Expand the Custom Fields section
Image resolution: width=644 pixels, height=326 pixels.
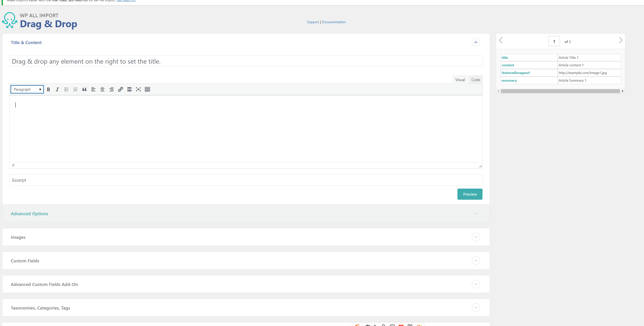click(x=476, y=260)
